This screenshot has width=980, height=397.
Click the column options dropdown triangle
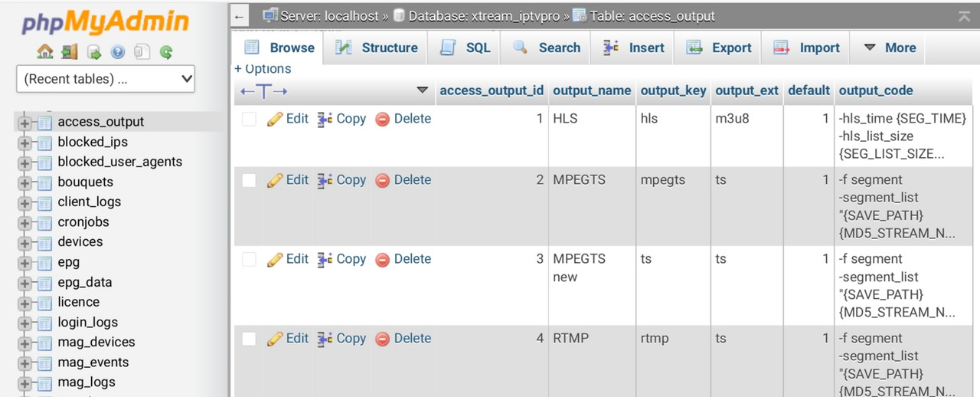coord(422,90)
